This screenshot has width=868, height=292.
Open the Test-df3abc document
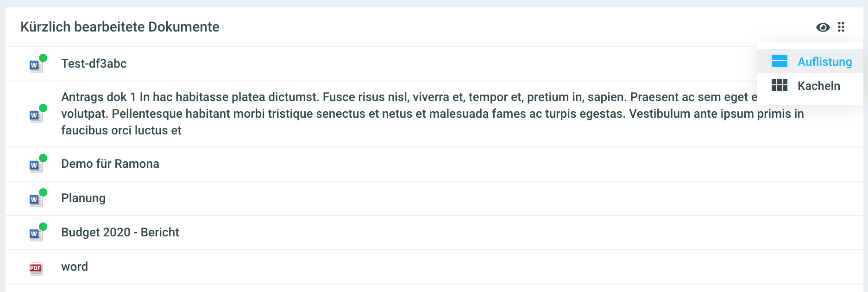click(x=94, y=64)
